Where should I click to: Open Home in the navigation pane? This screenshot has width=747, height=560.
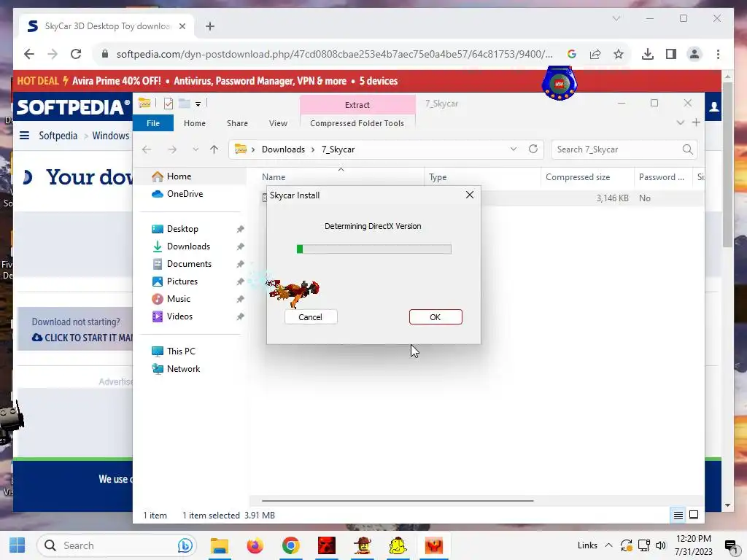[x=179, y=176]
